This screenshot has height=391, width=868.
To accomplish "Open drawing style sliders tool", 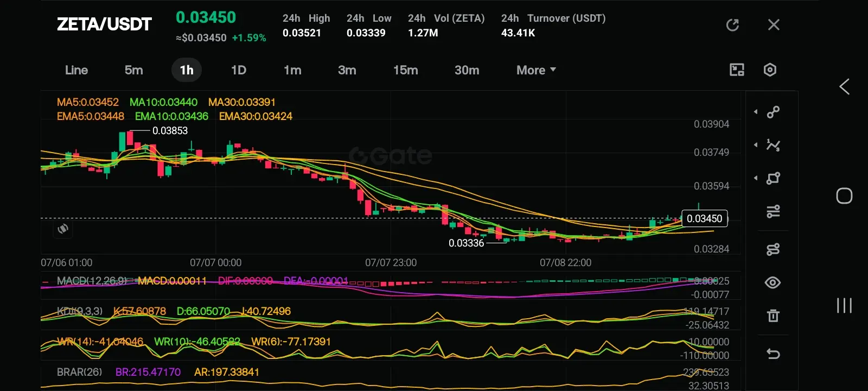I will [x=773, y=211].
